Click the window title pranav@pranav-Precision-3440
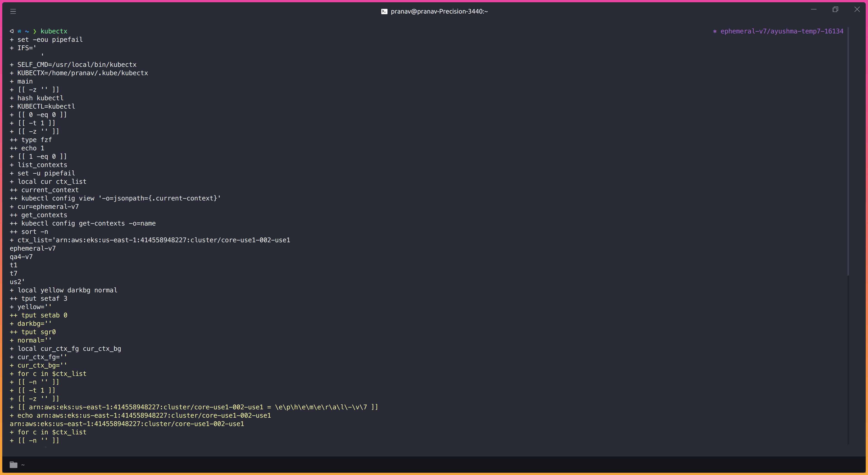 (x=439, y=12)
